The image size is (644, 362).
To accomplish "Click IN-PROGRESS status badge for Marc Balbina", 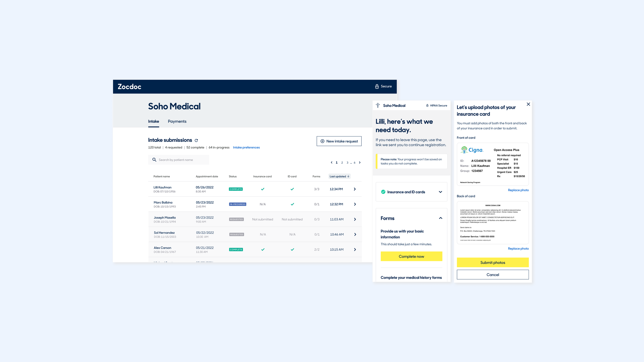I will click(238, 204).
